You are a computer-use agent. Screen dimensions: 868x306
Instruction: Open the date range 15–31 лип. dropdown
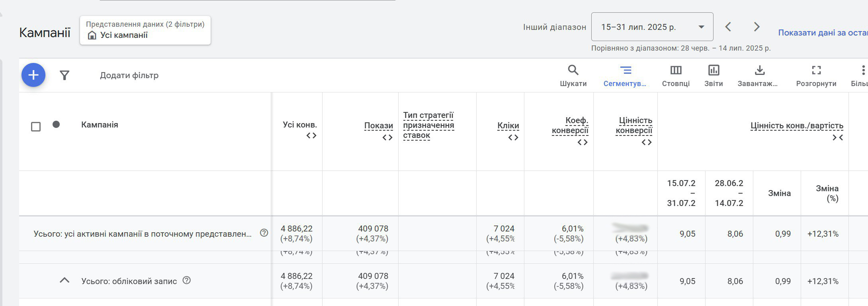(652, 27)
